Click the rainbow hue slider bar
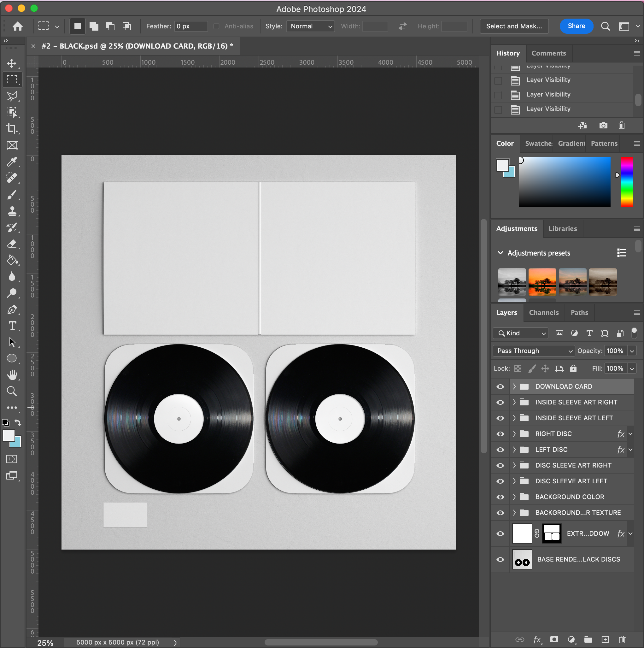The width and height of the screenshot is (644, 648). [627, 182]
